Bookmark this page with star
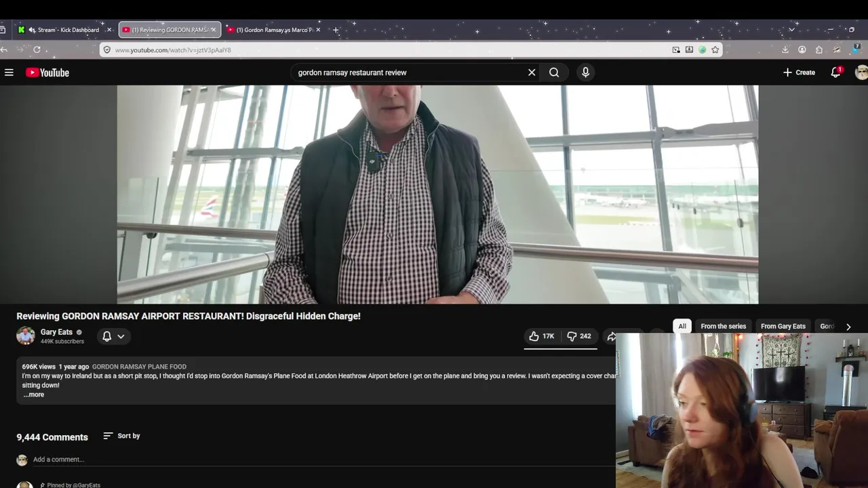This screenshot has height=488, width=868. 715,49
